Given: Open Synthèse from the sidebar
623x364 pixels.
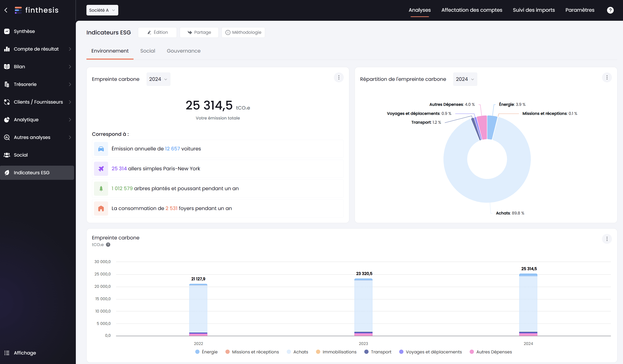Looking at the screenshot, I should [x=24, y=31].
